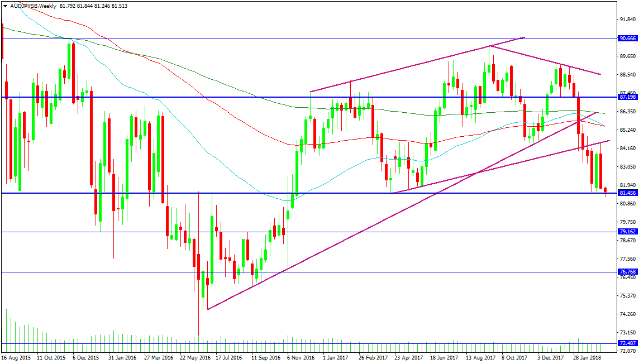Image resolution: width=639 pixels, height=364 pixels.
Task: Click the 26 Feb 2017 date label
Action: click(373, 358)
